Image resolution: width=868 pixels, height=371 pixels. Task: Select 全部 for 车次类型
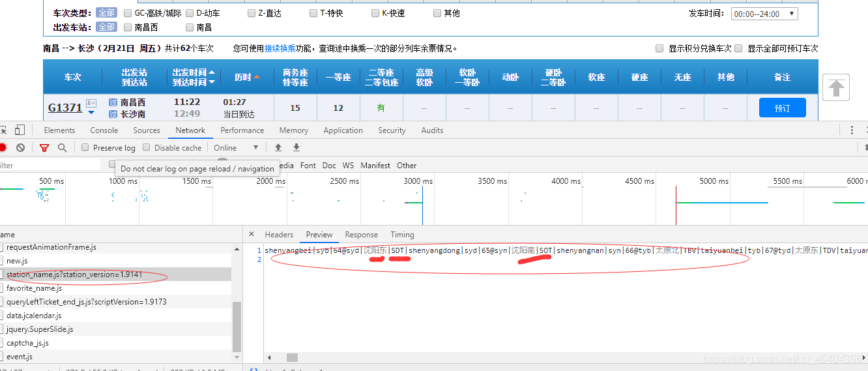click(106, 13)
